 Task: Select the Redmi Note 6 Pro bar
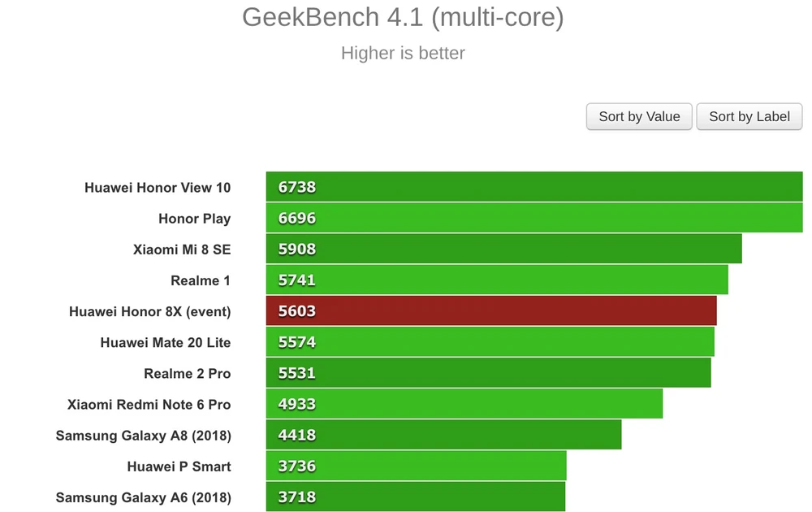pos(464,404)
